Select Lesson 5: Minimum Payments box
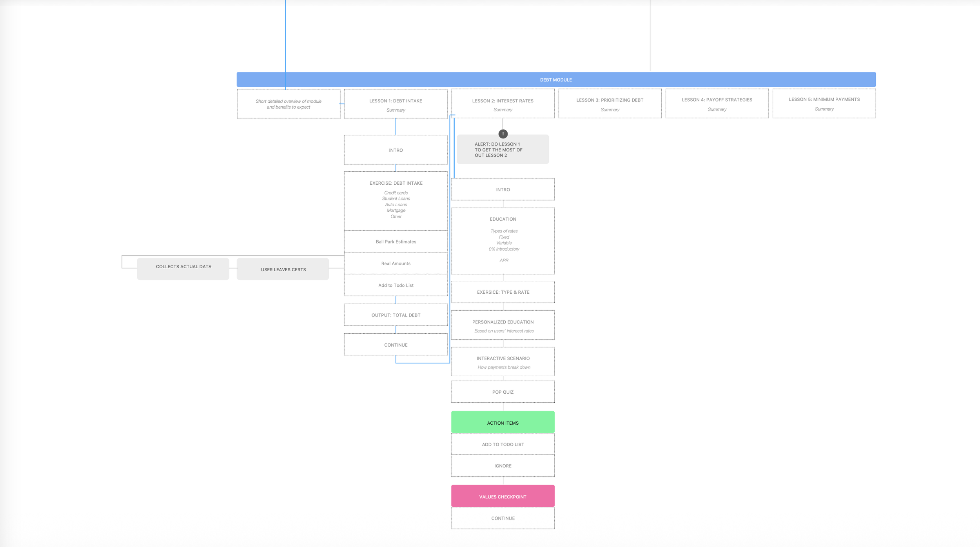 click(x=824, y=104)
